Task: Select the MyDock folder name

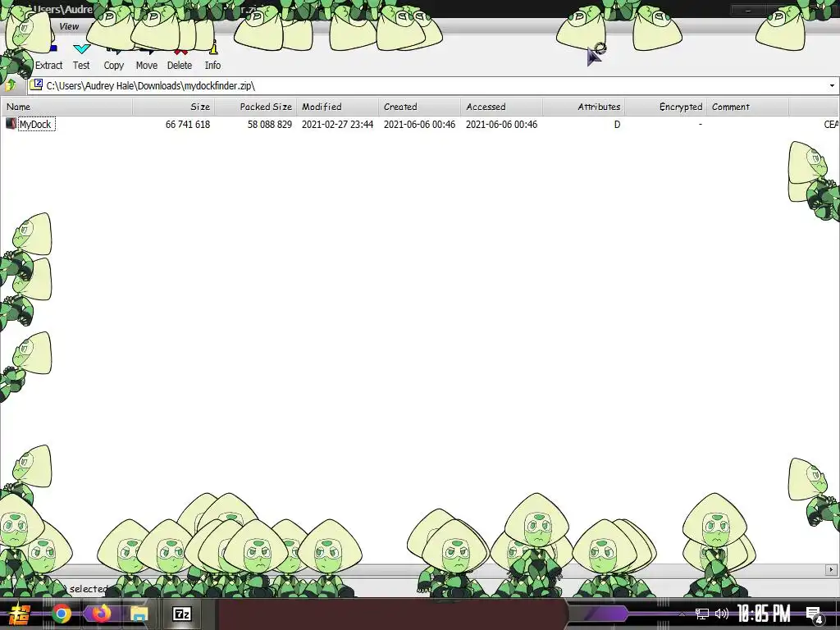Action: (36, 125)
